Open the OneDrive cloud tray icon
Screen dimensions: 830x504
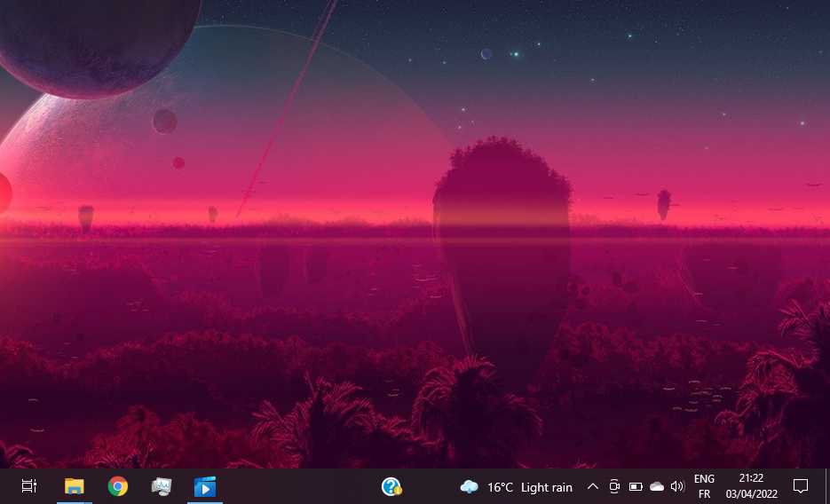656,486
